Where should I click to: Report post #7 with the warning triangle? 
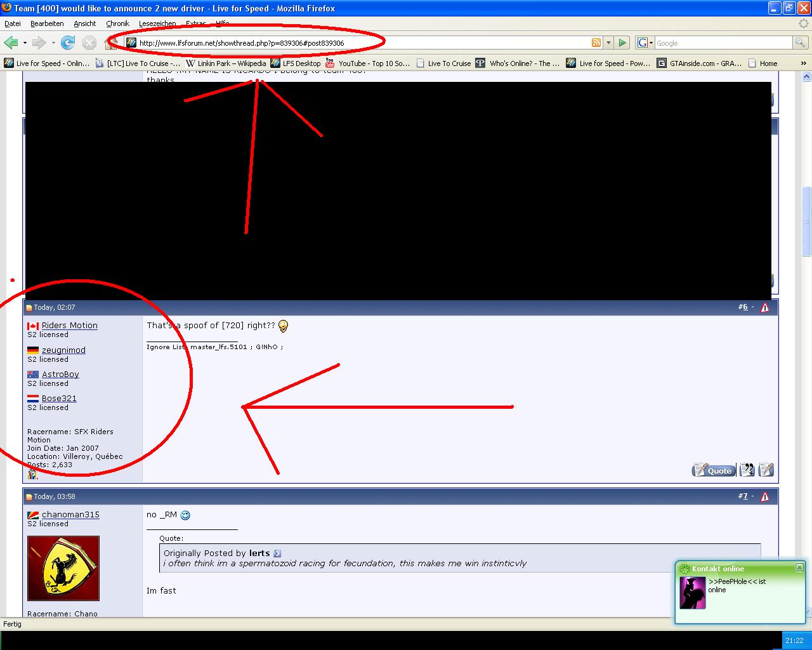[764, 496]
